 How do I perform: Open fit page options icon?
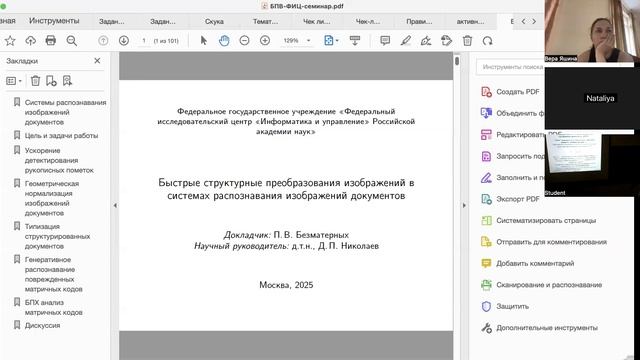pos(331,40)
